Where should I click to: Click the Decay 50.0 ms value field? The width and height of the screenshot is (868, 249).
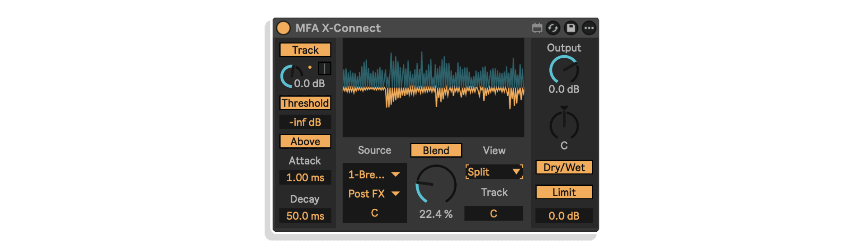[305, 216]
